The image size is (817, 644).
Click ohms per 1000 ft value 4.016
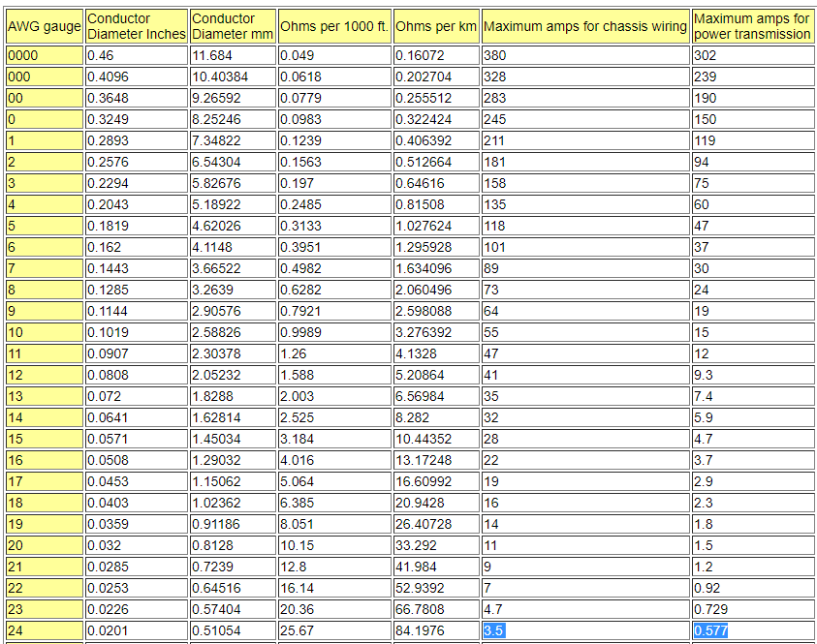tap(334, 460)
